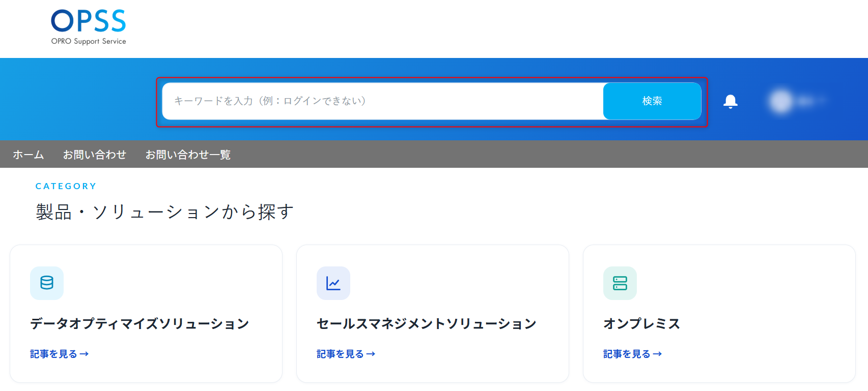Click the 製品・ソリューションから探す heading
Viewport: 868px width, 391px height.
coord(165,212)
